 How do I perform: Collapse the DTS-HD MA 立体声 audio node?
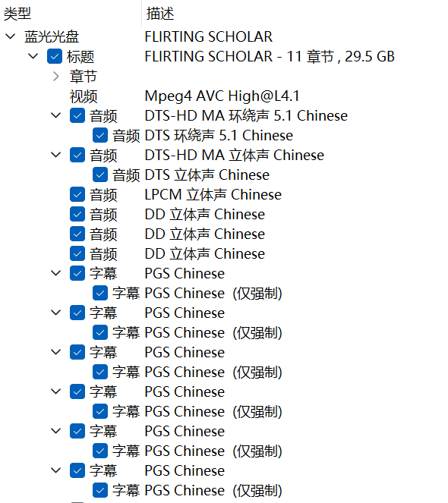(x=56, y=155)
